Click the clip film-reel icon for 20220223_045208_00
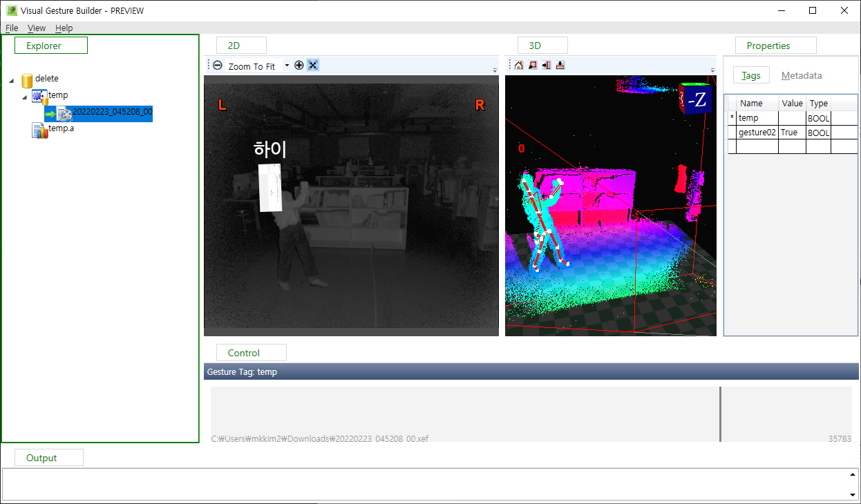This screenshot has height=504, width=861. [64, 113]
